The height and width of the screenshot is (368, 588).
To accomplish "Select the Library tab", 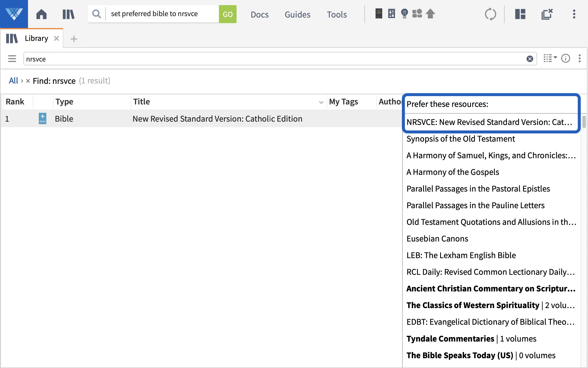I will point(31,38).
